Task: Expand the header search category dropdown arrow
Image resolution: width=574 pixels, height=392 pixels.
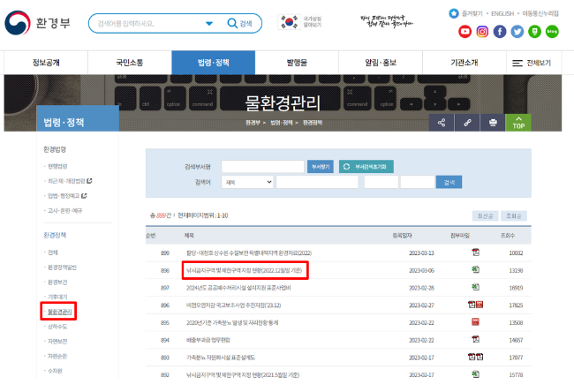Action: tap(209, 24)
